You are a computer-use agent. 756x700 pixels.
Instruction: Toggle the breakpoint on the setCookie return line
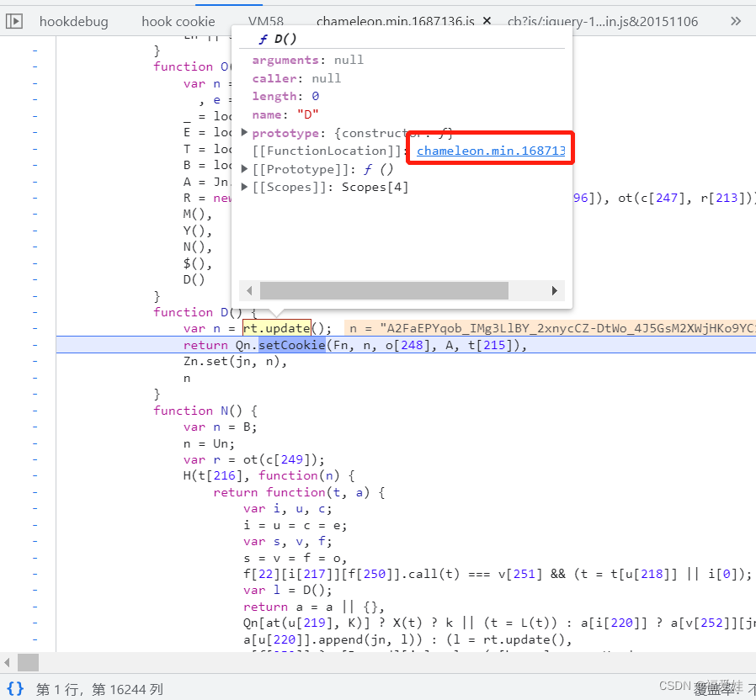[x=35, y=344]
